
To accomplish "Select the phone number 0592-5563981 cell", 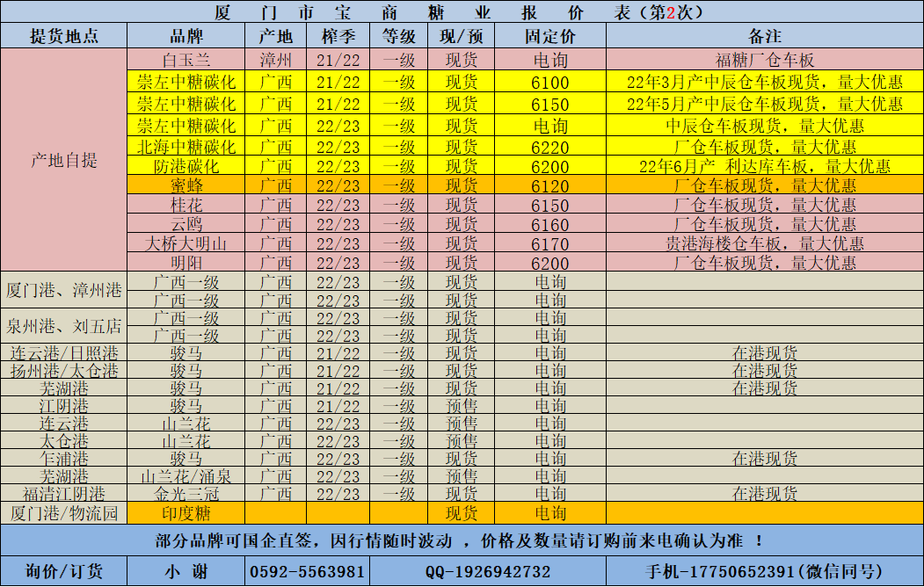I will pos(307,571).
